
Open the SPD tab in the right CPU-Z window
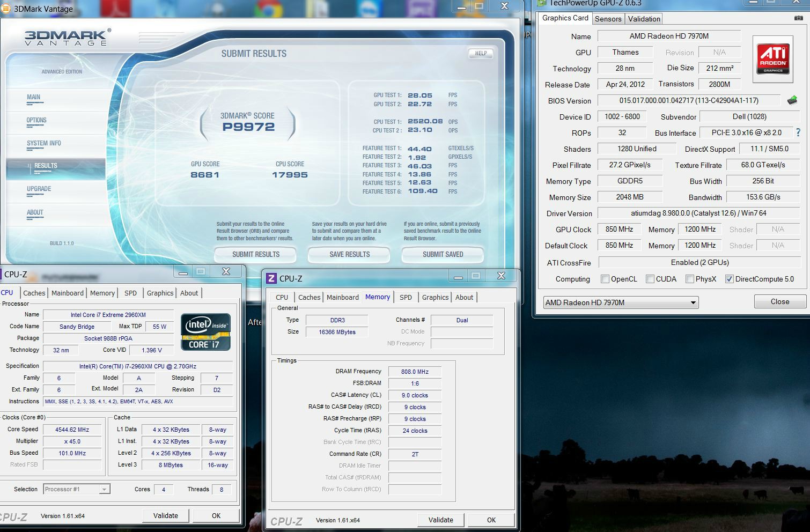(406, 297)
